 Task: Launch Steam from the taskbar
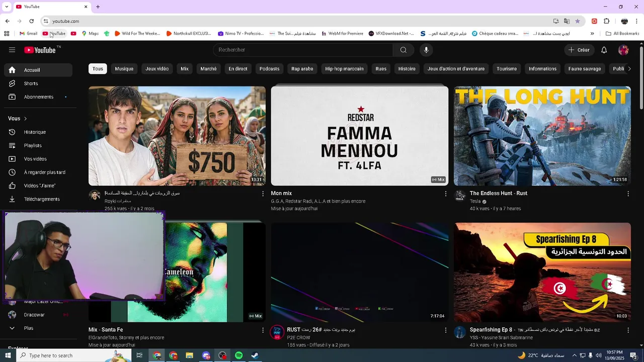[x=255, y=355]
